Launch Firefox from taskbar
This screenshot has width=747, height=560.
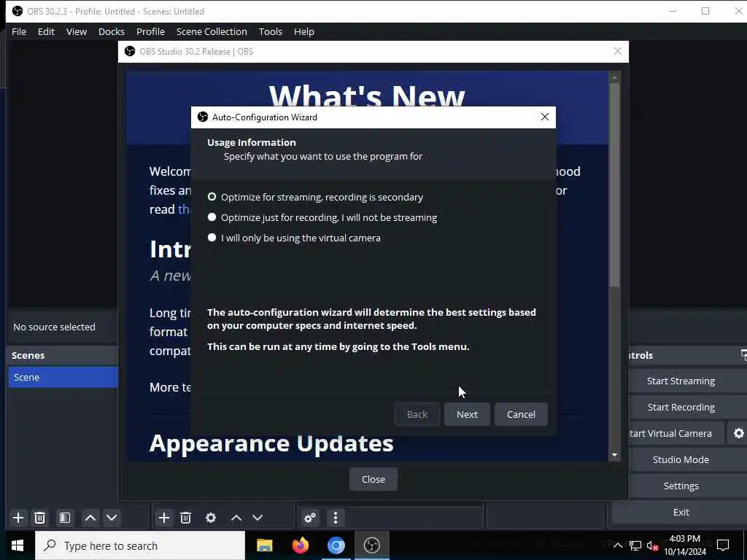point(300,545)
